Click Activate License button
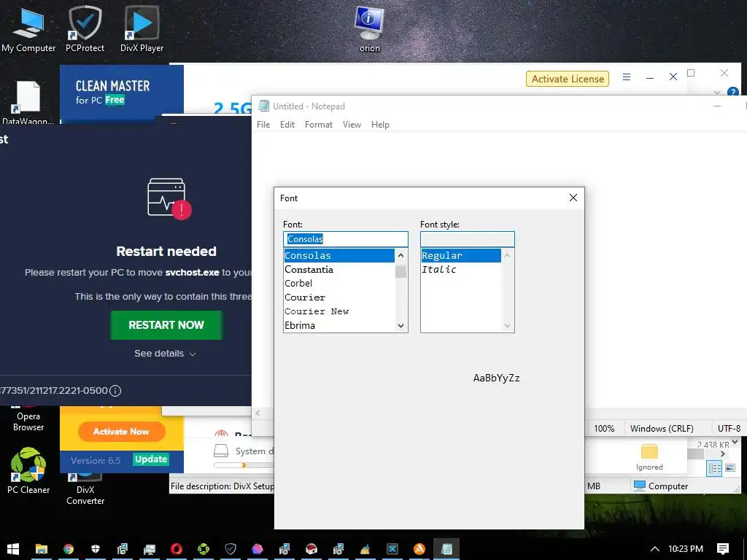The width and height of the screenshot is (747, 560). [568, 79]
